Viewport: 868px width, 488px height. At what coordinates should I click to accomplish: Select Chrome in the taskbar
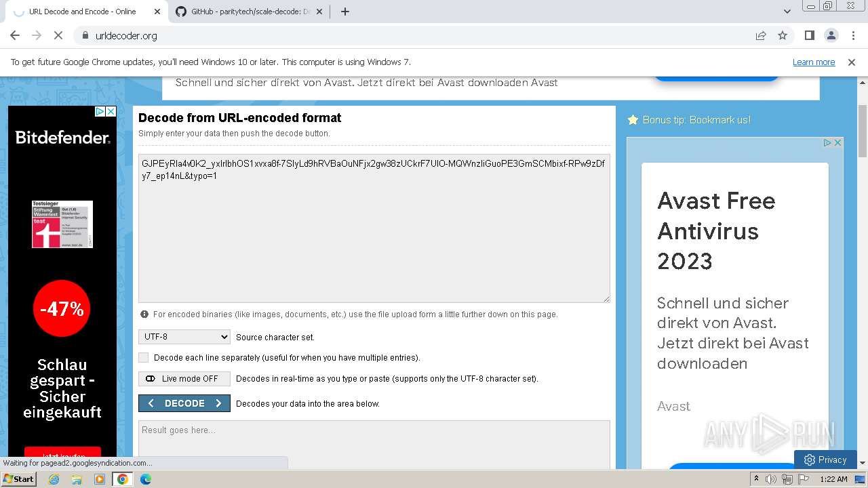pos(122,479)
